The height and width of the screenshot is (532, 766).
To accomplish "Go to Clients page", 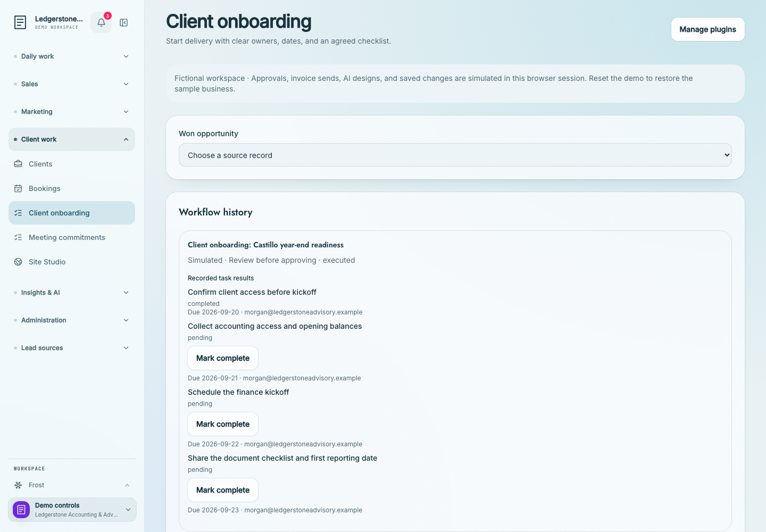I will (x=72, y=164).
